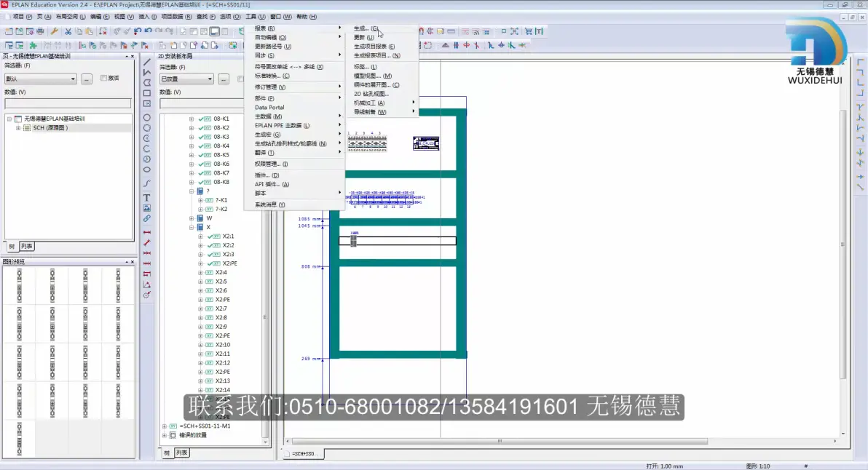Select the polyline drawing tool
This screenshot has height=470, width=868.
coord(146,72)
